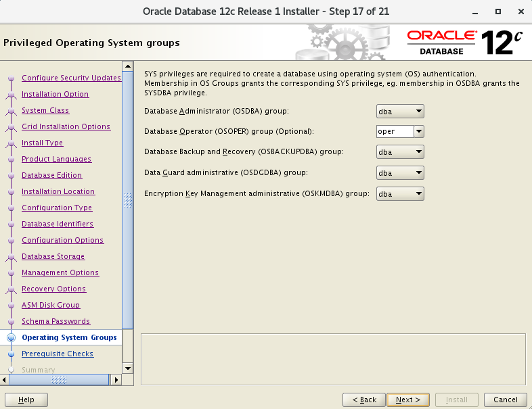Expand the Database Operator (OSOPER) group combo box
Image resolution: width=532 pixels, height=409 pixels.
[x=418, y=132]
